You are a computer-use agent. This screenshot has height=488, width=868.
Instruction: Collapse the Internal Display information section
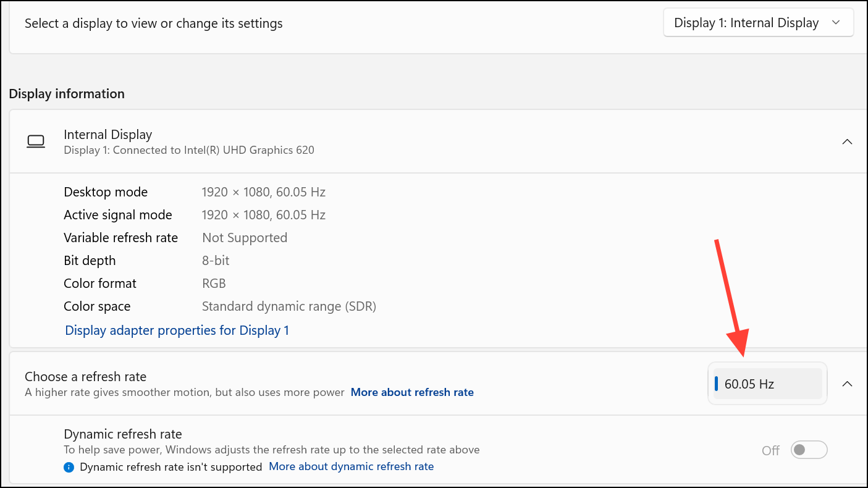tap(847, 141)
